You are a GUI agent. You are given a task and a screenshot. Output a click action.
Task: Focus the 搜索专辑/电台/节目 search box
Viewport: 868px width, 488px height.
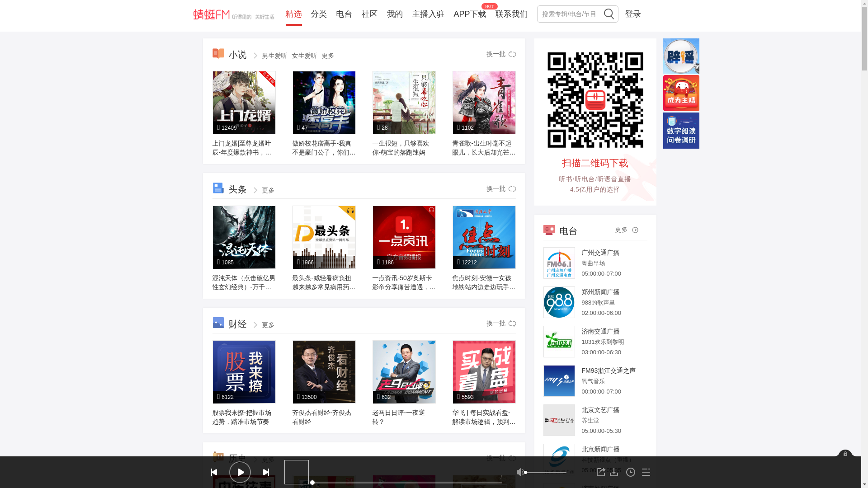570,14
